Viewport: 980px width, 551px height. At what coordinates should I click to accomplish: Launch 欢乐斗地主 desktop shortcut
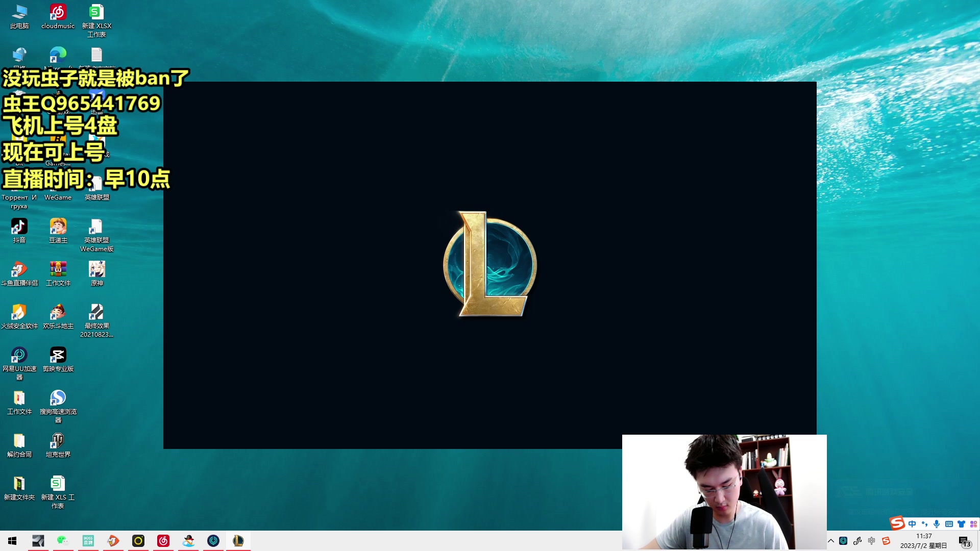58,316
